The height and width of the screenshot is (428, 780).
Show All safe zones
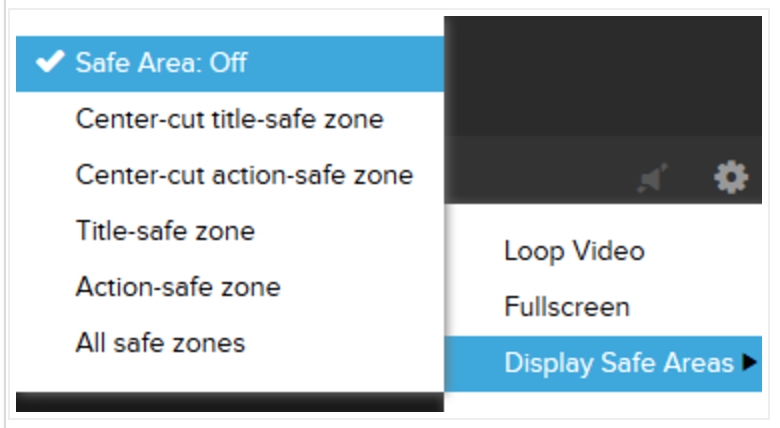point(230,343)
